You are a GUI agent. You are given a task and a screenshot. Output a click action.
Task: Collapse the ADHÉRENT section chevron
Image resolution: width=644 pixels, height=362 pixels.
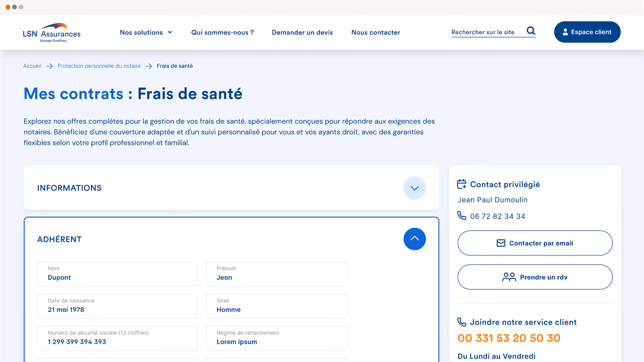point(415,239)
